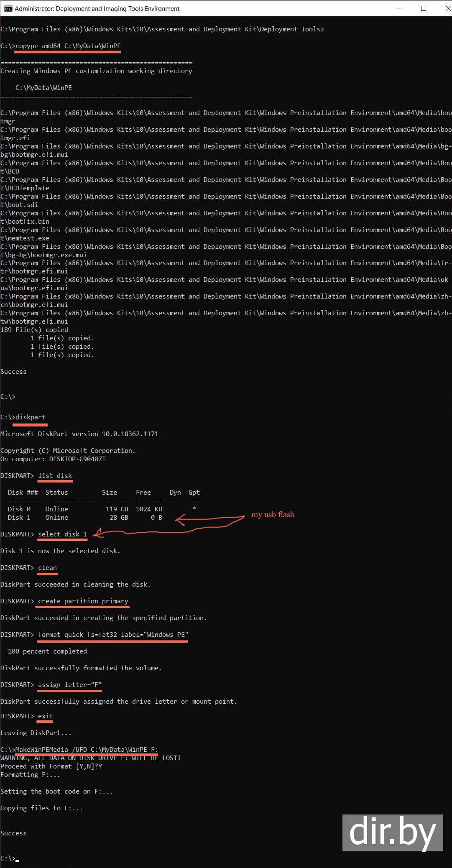Screen dimensions: 452x868
Task: Click the 'exit' DISKPART command
Action: [45, 716]
